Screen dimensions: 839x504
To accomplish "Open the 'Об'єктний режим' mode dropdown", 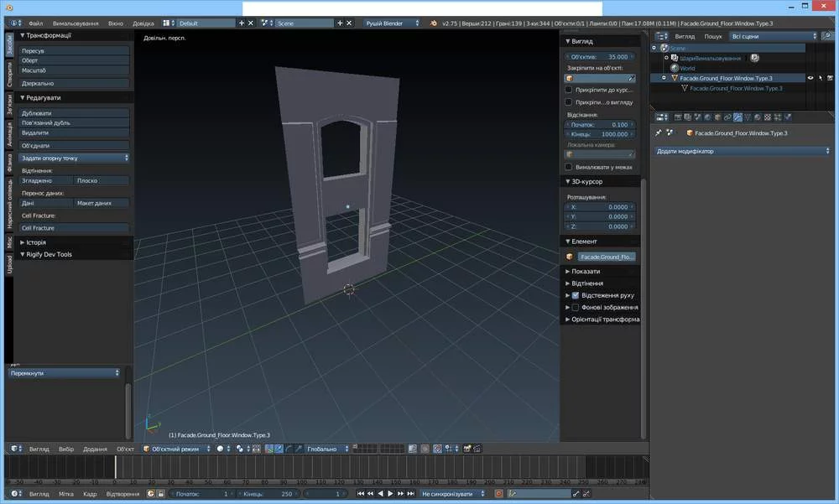I will [x=177, y=449].
